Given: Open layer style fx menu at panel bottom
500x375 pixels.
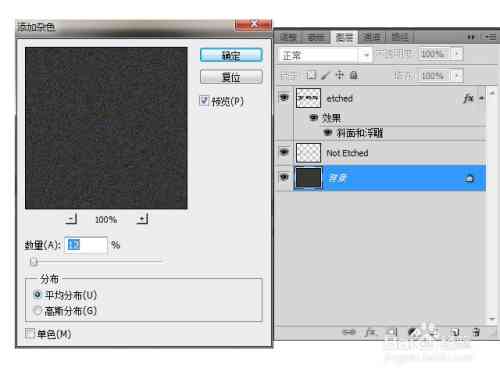Looking at the screenshot, I should point(370,332).
